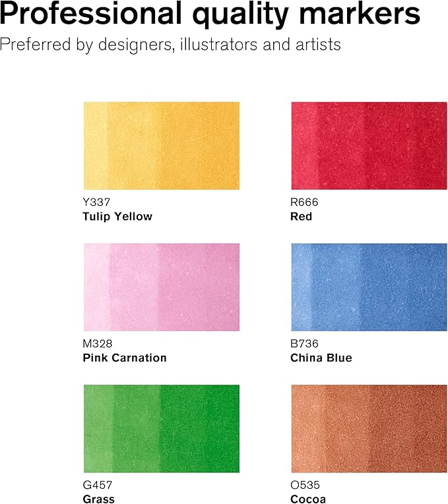Click the Cocoa brown color swatch
This screenshot has height=504, width=448.
[369, 428]
